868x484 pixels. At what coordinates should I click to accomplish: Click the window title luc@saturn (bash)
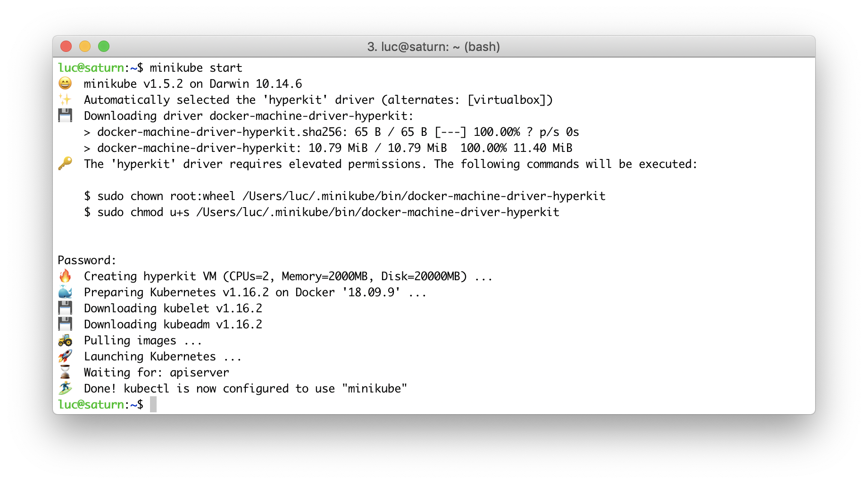[434, 47]
